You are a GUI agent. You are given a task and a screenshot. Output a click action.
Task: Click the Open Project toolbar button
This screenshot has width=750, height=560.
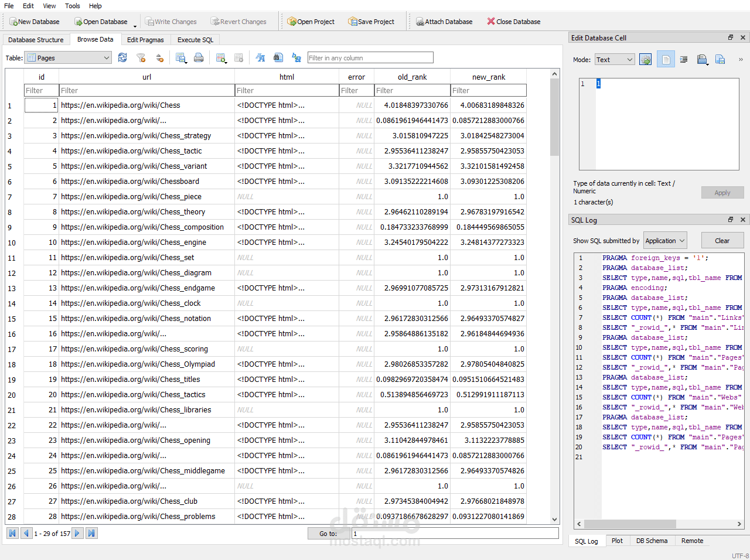pos(311,22)
